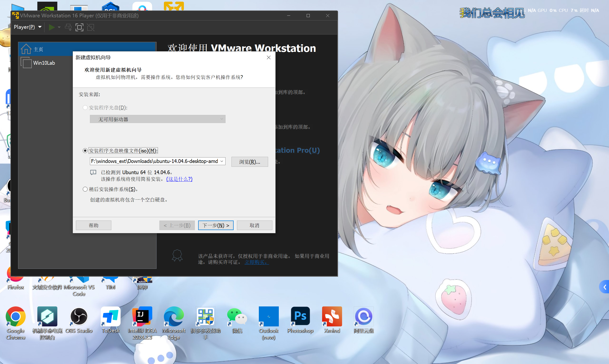
Task: Click into the ISO path input field
Action: [x=155, y=161]
